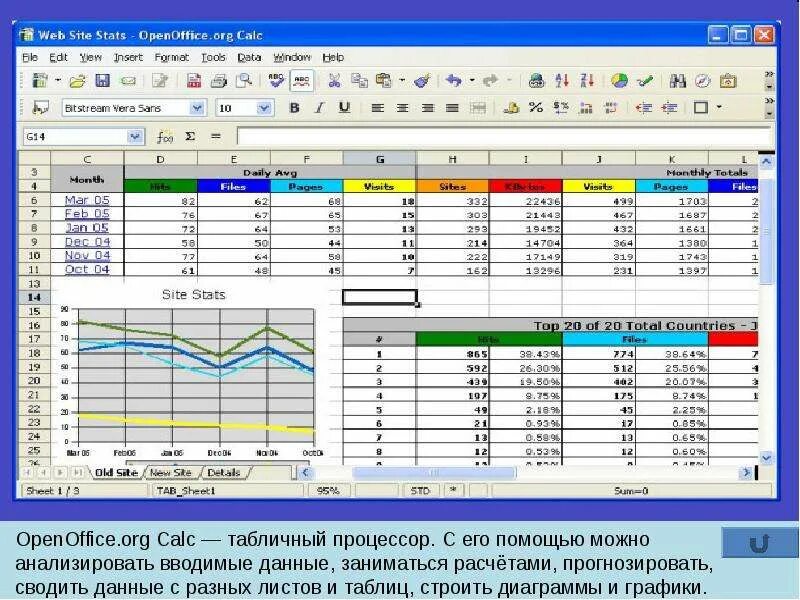Open the Navigator compass icon
The width and height of the screenshot is (800, 600).
703,81
